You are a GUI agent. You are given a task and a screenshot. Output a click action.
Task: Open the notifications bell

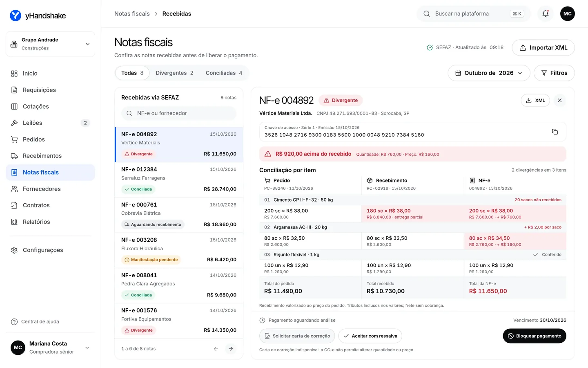click(546, 14)
